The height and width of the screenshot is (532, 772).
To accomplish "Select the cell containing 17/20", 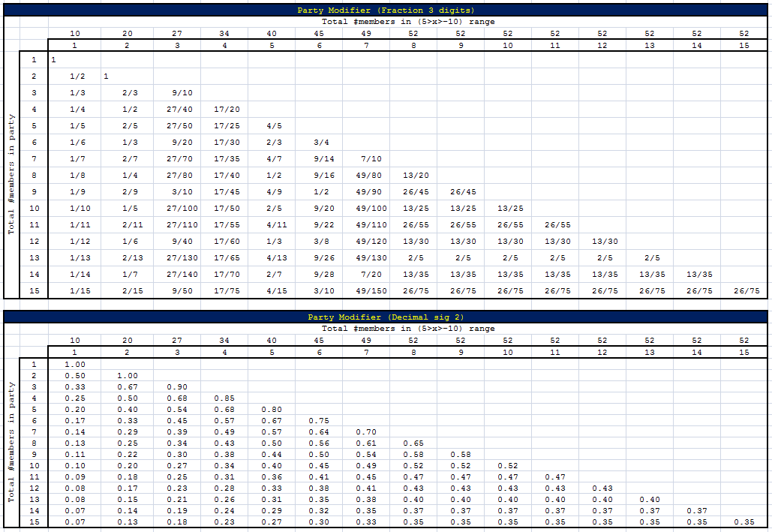I will pos(224,109).
